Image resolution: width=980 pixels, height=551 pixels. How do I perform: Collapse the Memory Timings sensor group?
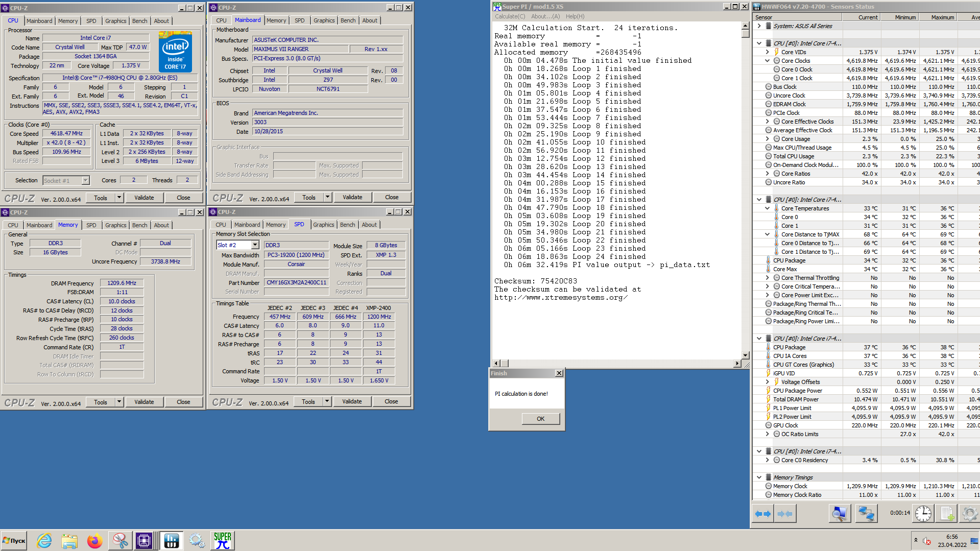(x=759, y=477)
